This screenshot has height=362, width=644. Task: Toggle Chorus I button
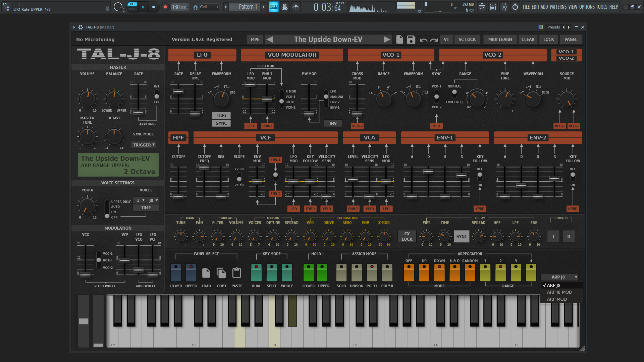(553, 237)
